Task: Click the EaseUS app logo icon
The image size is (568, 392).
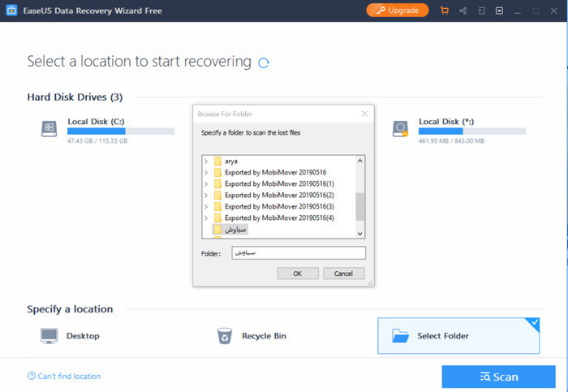Action: tap(11, 10)
